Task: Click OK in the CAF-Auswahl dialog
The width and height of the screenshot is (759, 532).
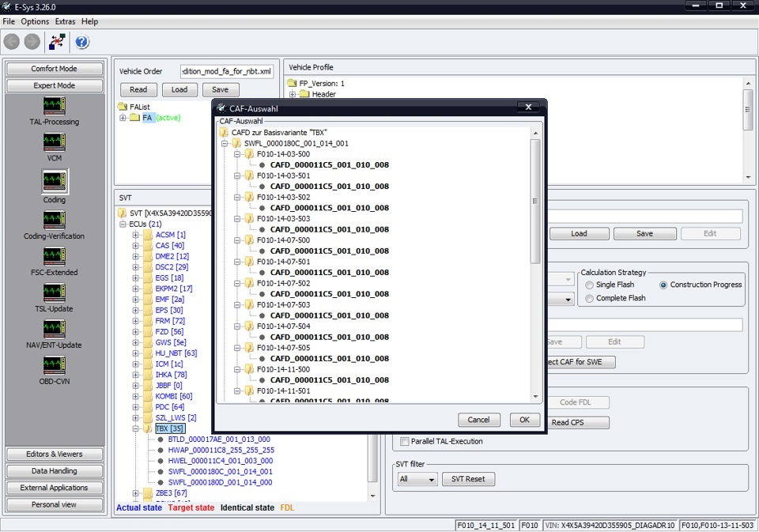Action: click(x=525, y=420)
